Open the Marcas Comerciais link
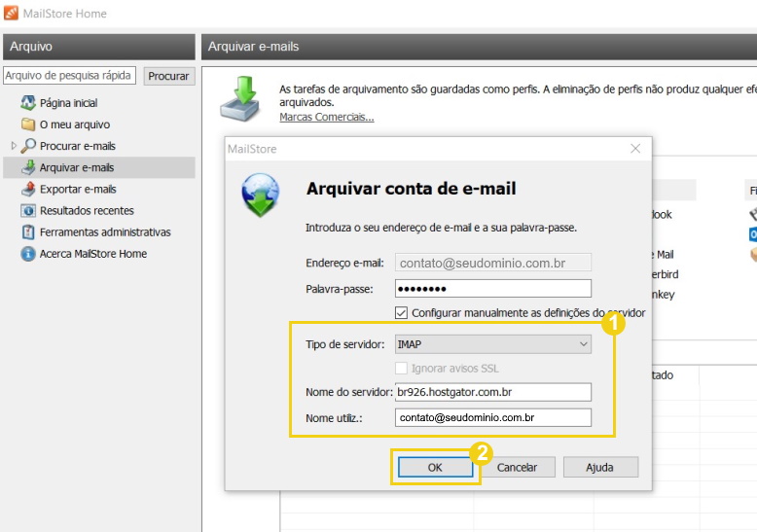 327,117
